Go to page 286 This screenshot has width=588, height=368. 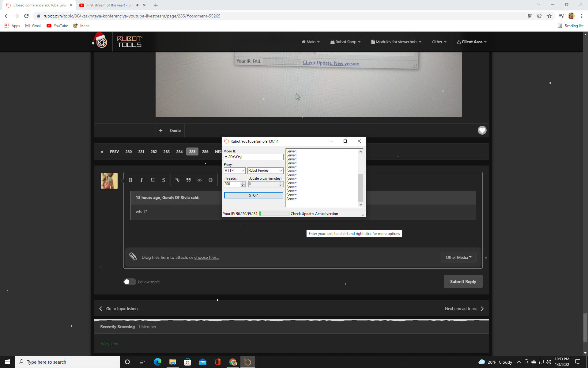pyautogui.click(x=205, y=151)
